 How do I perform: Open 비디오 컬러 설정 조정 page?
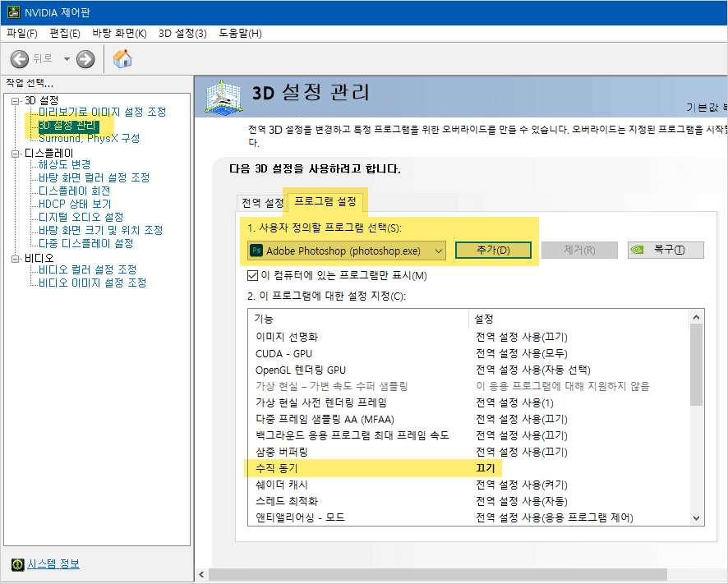click(87, 269)
